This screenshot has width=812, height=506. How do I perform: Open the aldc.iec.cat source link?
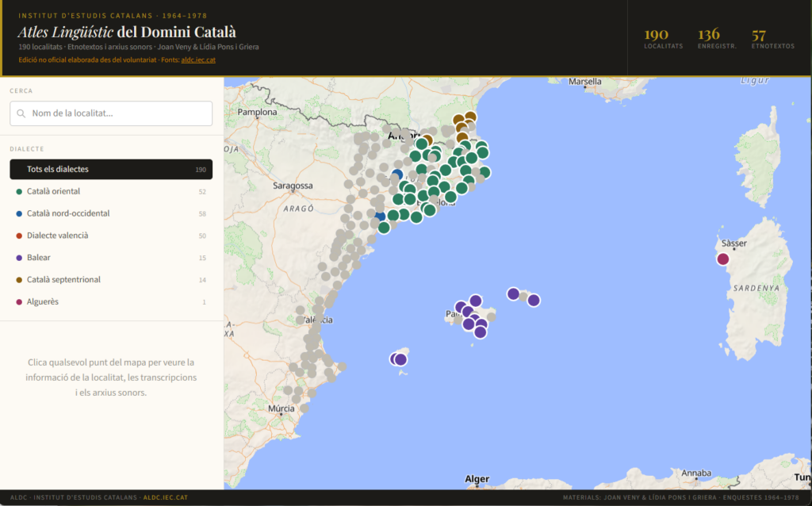tap(198, 59)
